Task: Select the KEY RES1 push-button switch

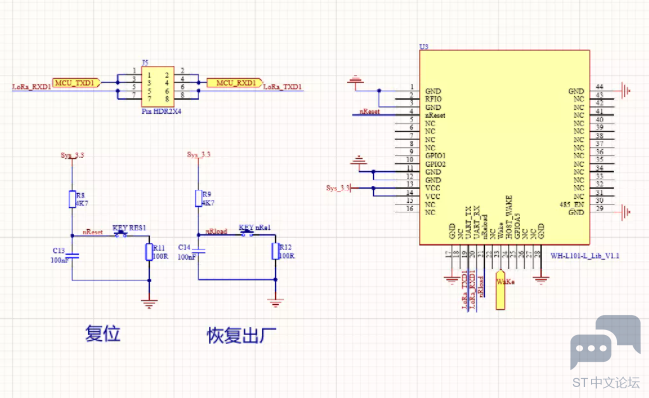Action: [x=121, y=235]
